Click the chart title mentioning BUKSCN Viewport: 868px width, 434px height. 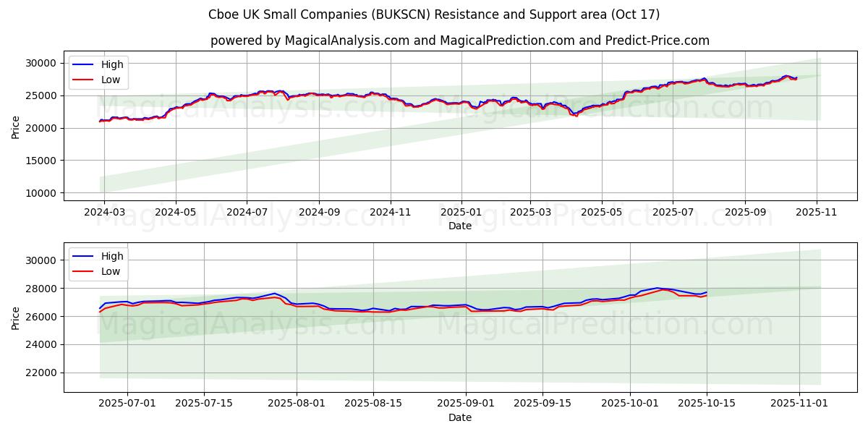tap(434, 14)
